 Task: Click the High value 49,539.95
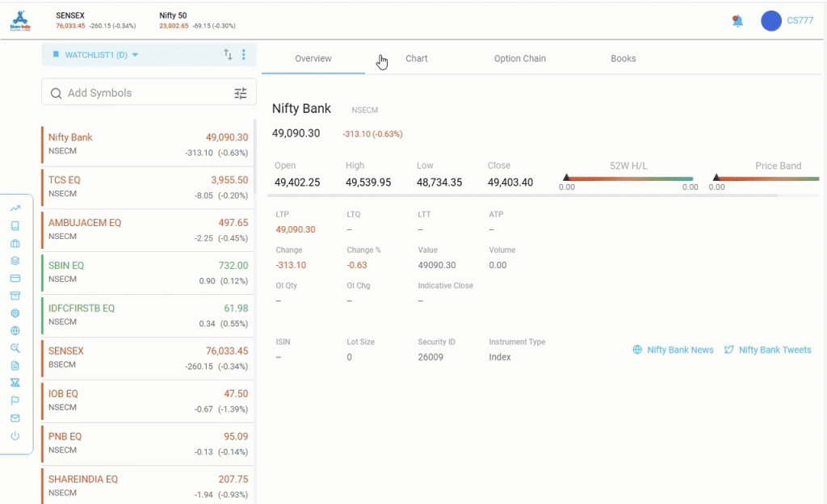[368, 183]
